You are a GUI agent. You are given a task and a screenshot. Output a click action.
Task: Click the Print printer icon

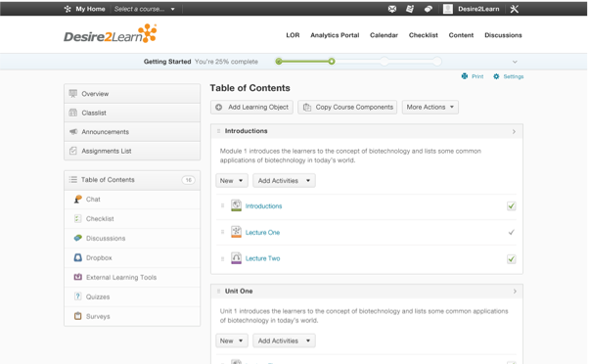click(x=465, y=76)
